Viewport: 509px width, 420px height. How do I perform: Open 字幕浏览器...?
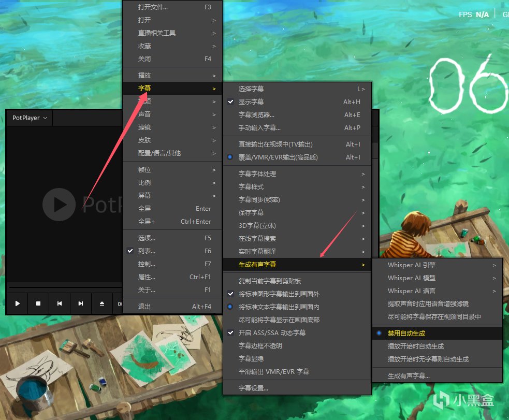[297, 114]
